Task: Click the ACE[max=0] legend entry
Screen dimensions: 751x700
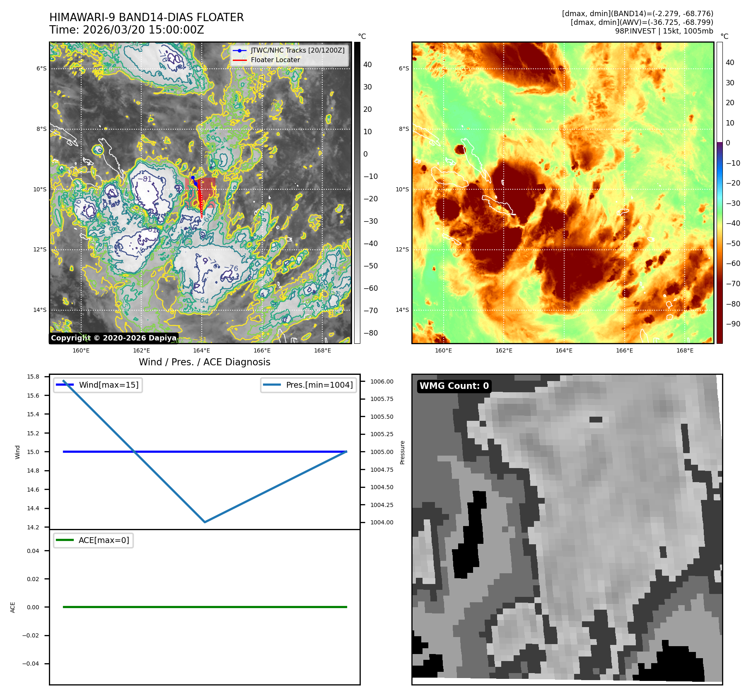Action: coord(94,540)
